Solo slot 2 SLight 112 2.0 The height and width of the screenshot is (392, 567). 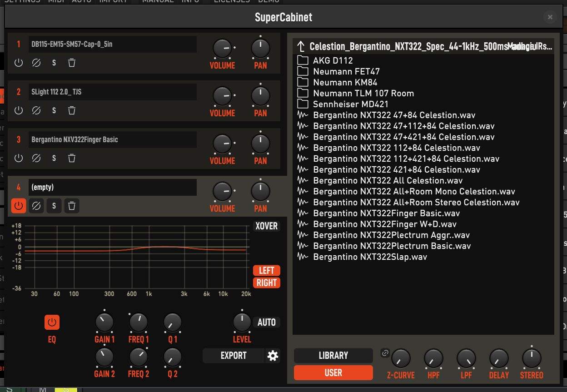pos(54,110)
